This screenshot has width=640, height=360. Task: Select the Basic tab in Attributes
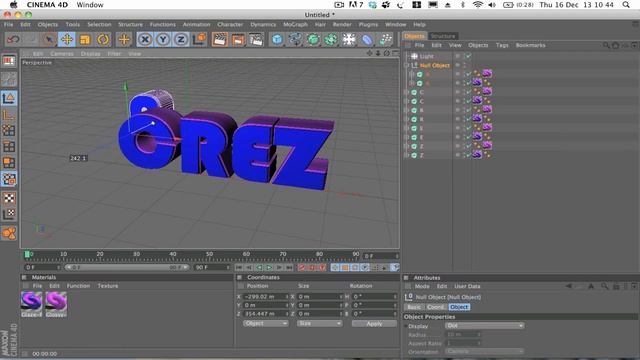coord(414,307)
